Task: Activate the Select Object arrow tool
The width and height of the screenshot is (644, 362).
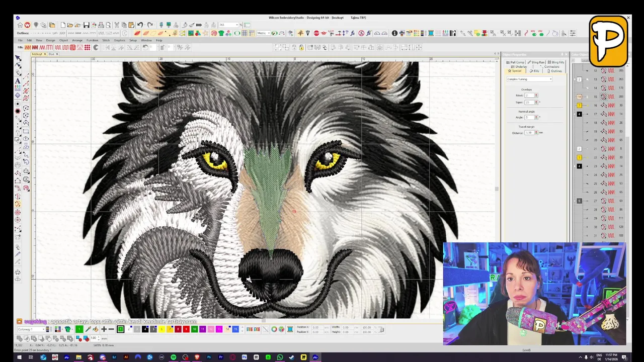Action: click(18, 58)
